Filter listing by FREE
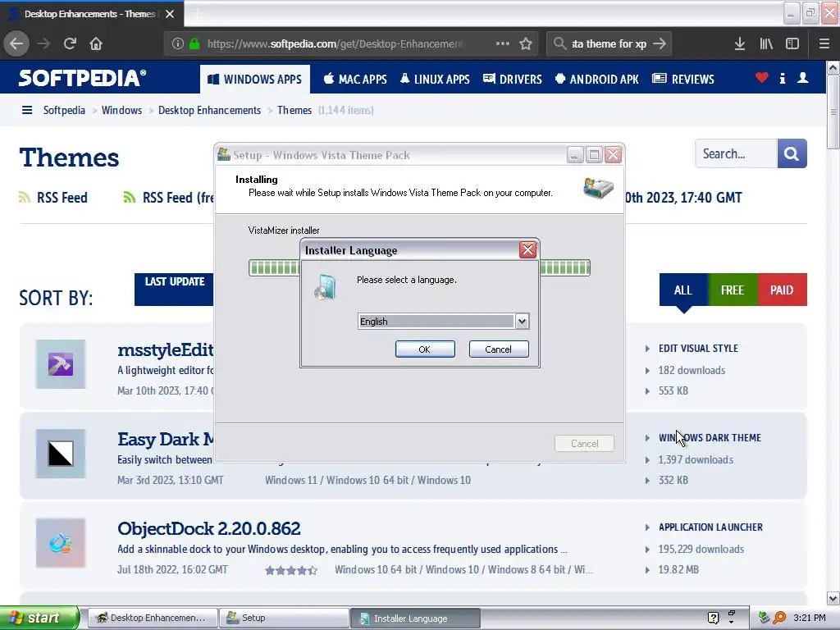This screenshot has width=840, height=630. click(x=733, y=290)
